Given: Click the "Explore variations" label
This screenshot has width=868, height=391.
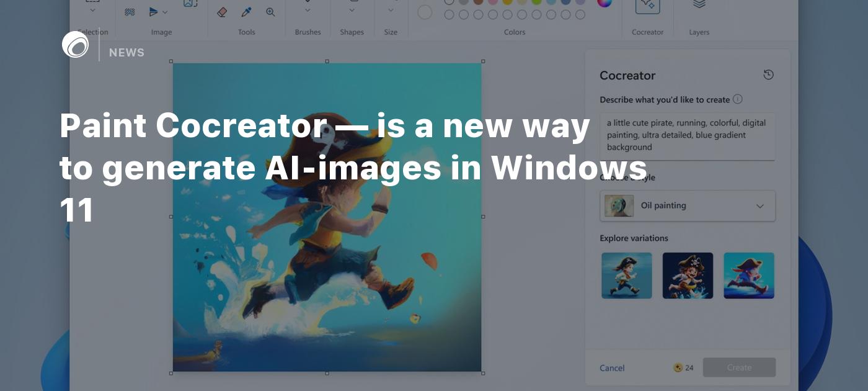Looking at the screenshot, I should 634,238.
